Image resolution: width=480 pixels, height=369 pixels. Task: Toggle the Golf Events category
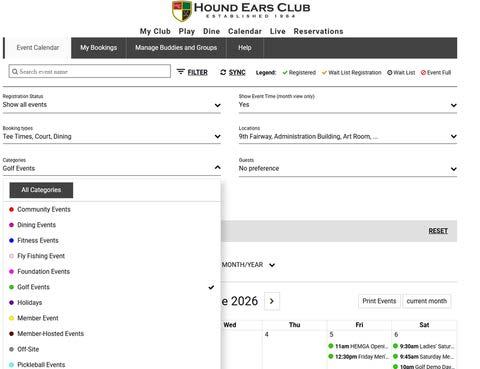pyautogui.click(x=112, y=287)
